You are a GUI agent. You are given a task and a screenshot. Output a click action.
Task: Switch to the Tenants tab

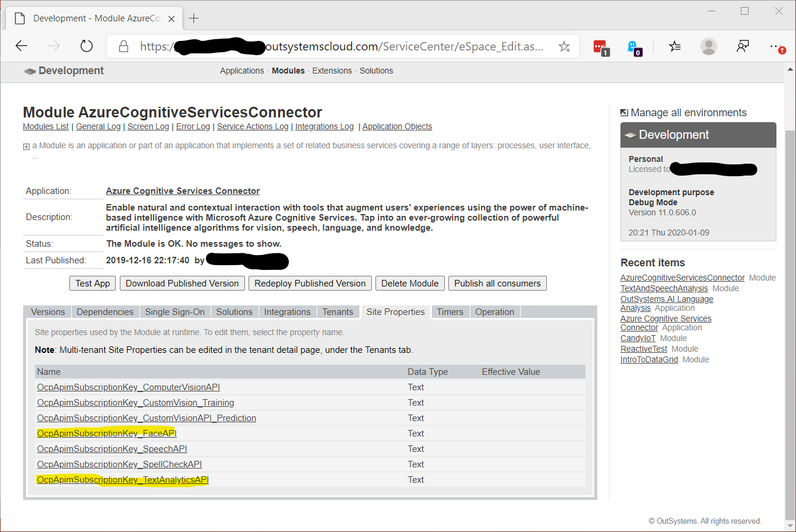coord(338,312)
